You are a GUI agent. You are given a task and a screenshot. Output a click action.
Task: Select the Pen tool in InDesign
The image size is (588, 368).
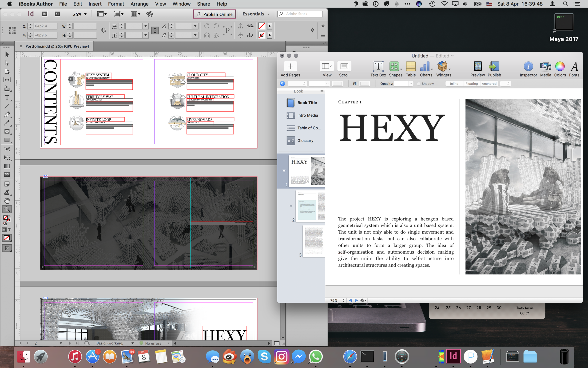click(7, 114)
